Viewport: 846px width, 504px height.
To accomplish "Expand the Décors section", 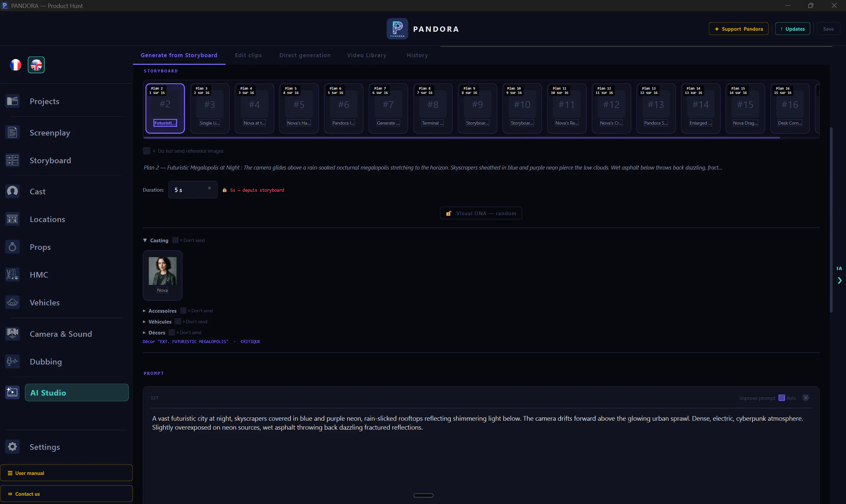I will pos(144,332).
